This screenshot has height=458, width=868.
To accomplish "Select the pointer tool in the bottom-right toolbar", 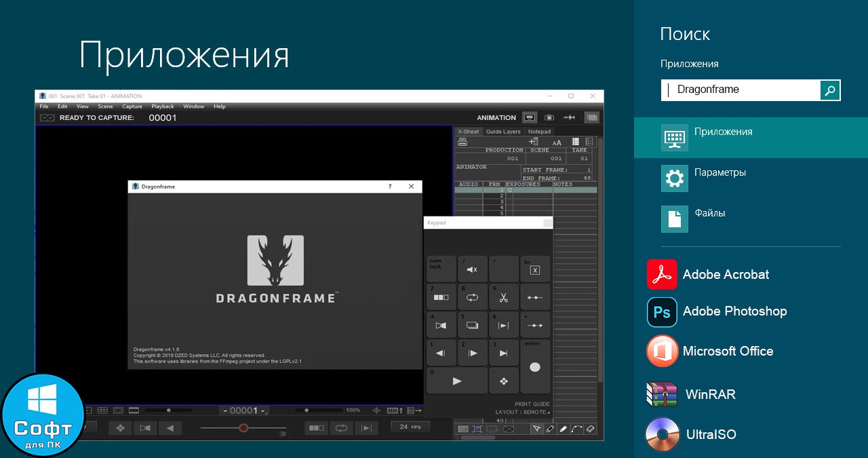I will pos(536,429).
